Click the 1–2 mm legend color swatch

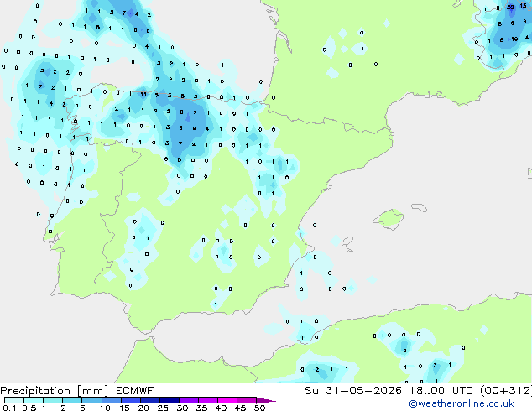pos(53,400)
